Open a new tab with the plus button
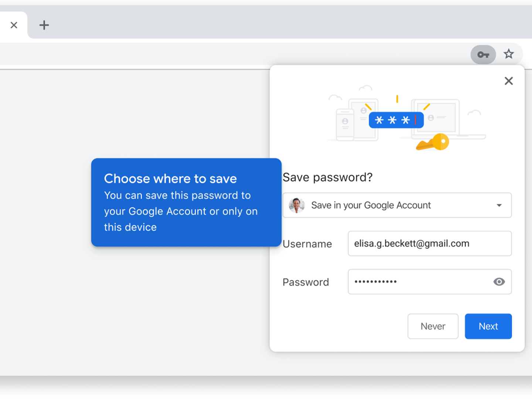532x399 pixels. pos(44,25)
